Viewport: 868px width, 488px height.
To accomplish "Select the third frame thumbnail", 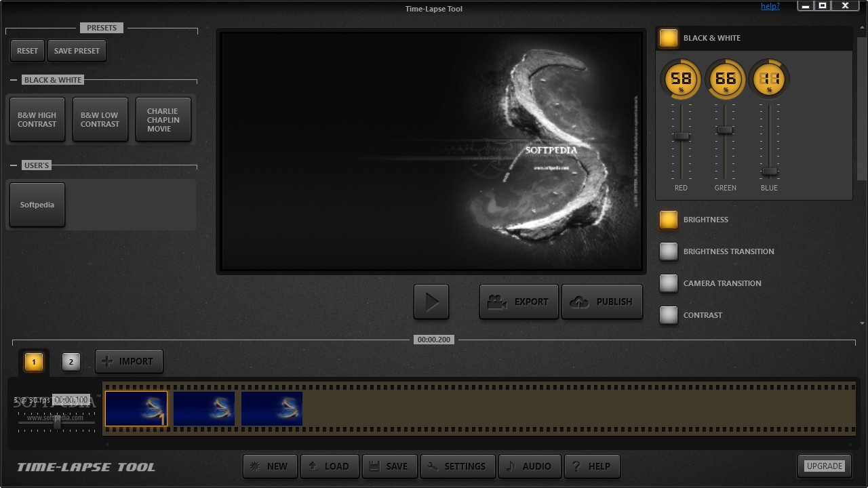I will pos(272,409).
